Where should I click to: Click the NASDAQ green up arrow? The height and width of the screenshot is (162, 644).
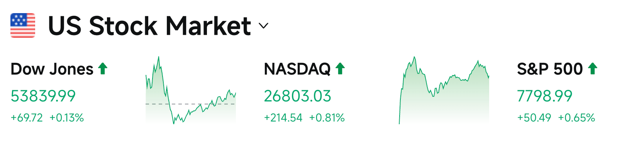[x=340, y=69]
